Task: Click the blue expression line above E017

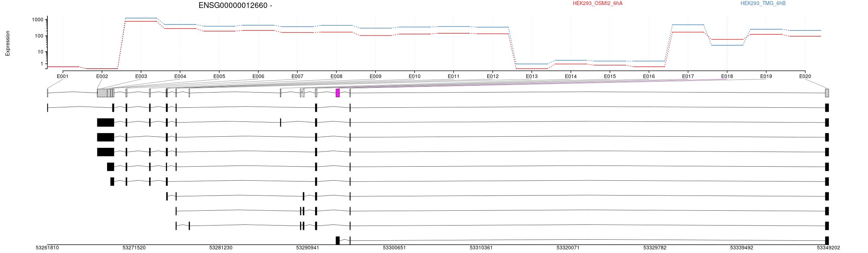Action: click(688, 25)
